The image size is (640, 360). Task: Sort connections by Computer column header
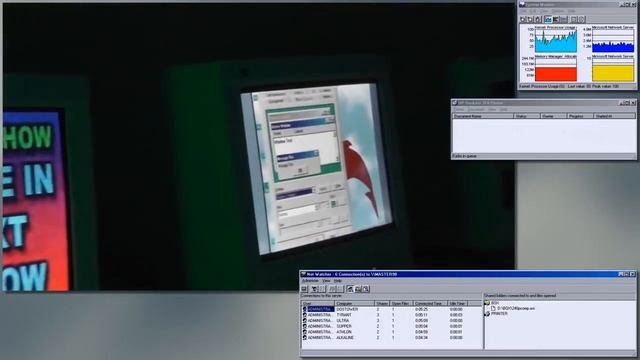pos(354,303)
